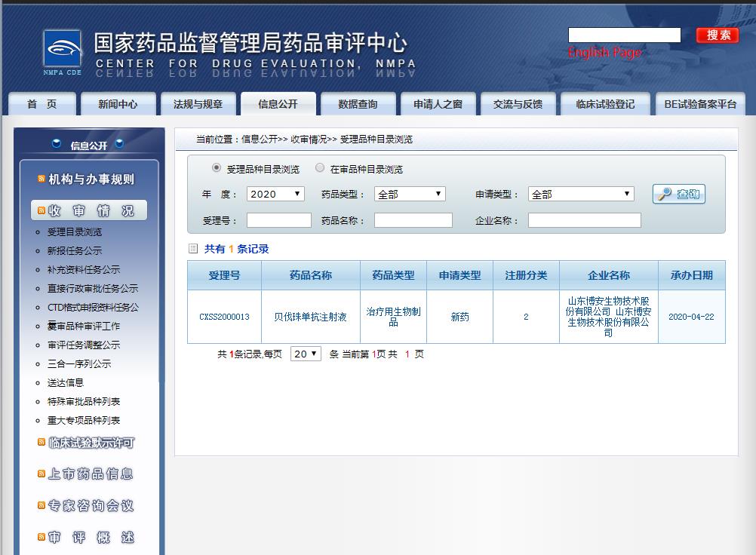756x555 pixels.
Task: Select the 受理品种目录浏览 radio button
Action: [x=217, y=167]
